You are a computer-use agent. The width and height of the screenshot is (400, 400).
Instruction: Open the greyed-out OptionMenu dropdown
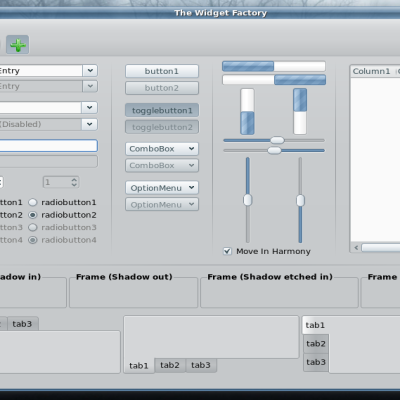[x=162, y=205]
